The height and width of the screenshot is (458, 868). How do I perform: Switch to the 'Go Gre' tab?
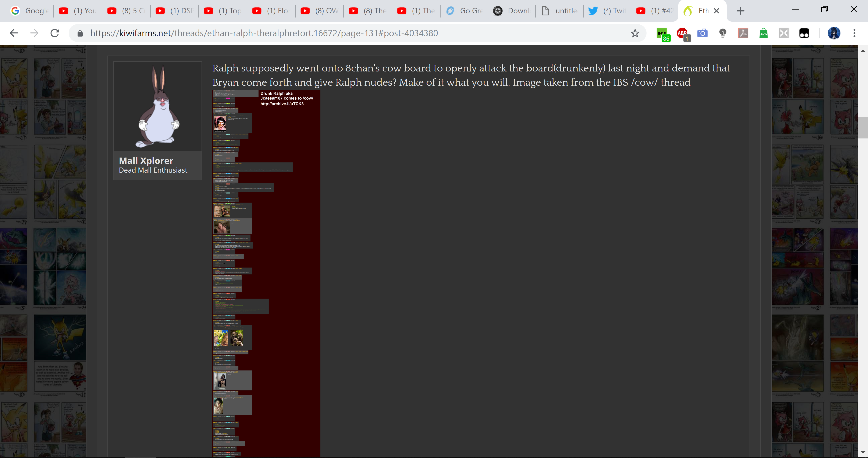pos(465,11)
